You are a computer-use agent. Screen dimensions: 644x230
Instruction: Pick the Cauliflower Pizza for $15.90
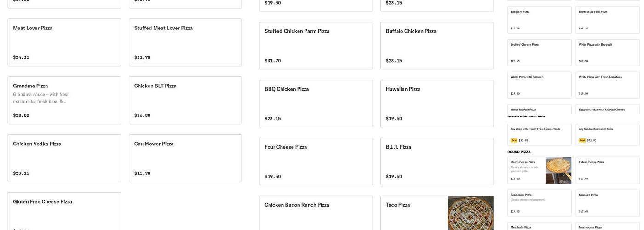185,158
